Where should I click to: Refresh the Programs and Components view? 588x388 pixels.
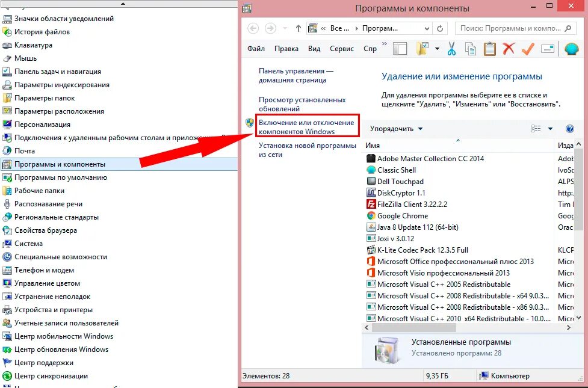point(440,28)
